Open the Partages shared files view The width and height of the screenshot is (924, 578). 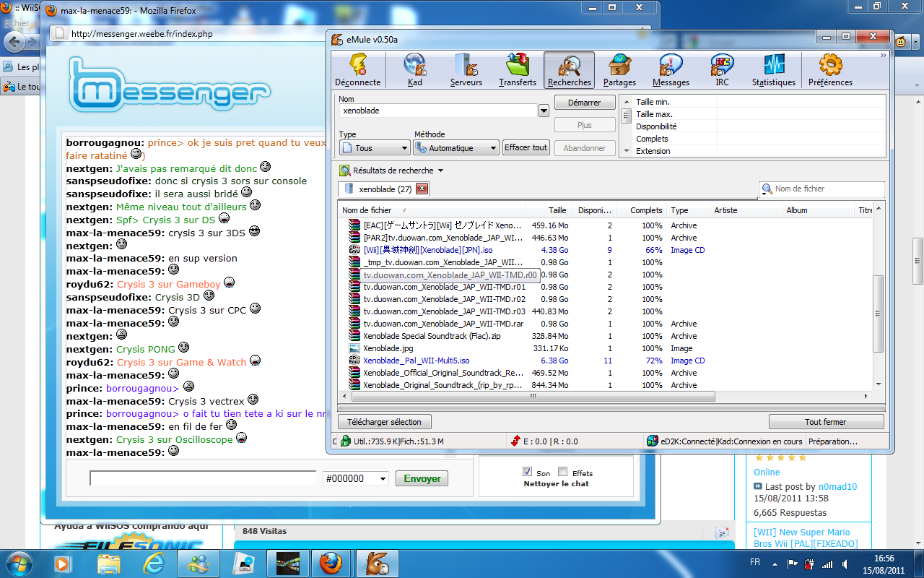tap(619, 70)
